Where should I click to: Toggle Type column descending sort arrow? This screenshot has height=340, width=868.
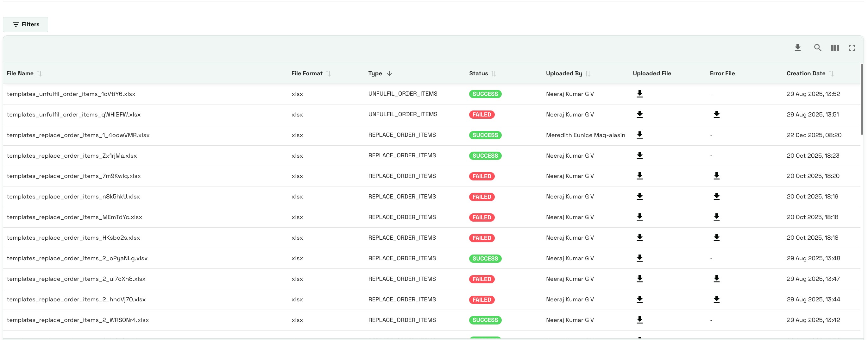point(389,73)
